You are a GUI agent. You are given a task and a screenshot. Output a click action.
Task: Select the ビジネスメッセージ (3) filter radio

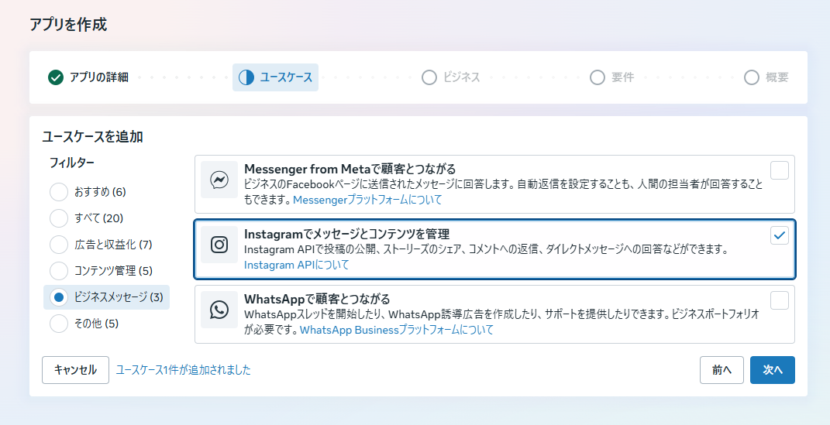59,297
